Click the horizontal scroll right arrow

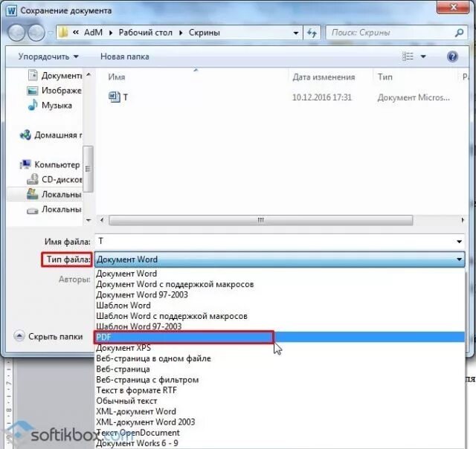point(463,220)
